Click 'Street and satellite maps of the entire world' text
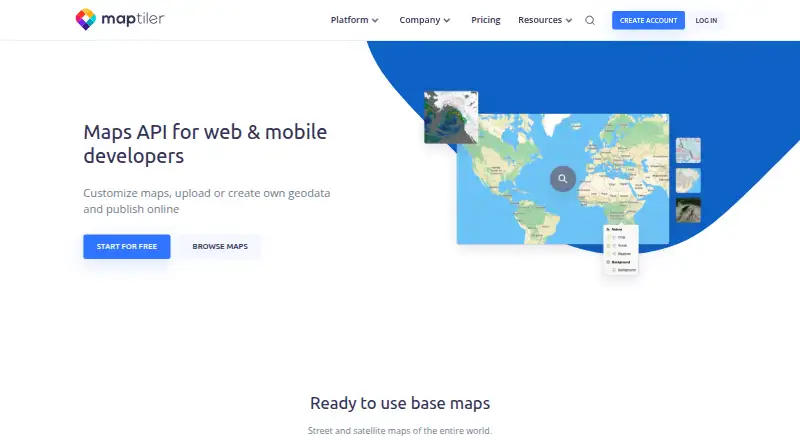800x440 pixels. [400, 431]
